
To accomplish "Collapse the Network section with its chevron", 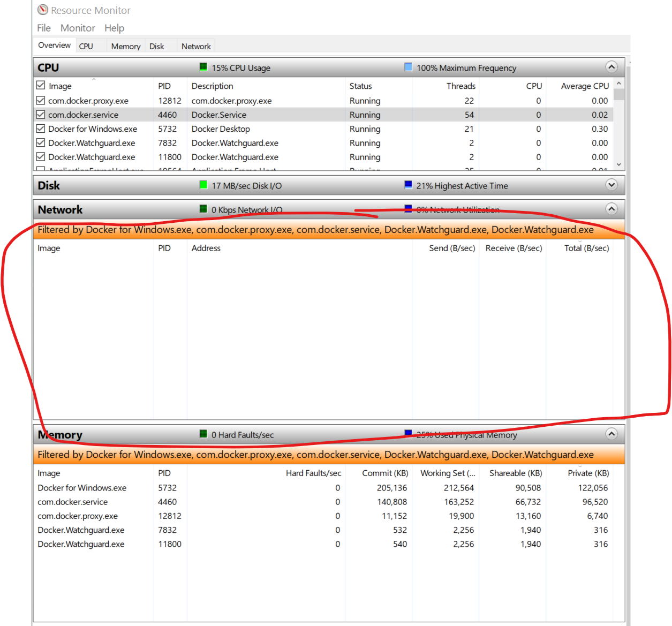I will 611,209.
